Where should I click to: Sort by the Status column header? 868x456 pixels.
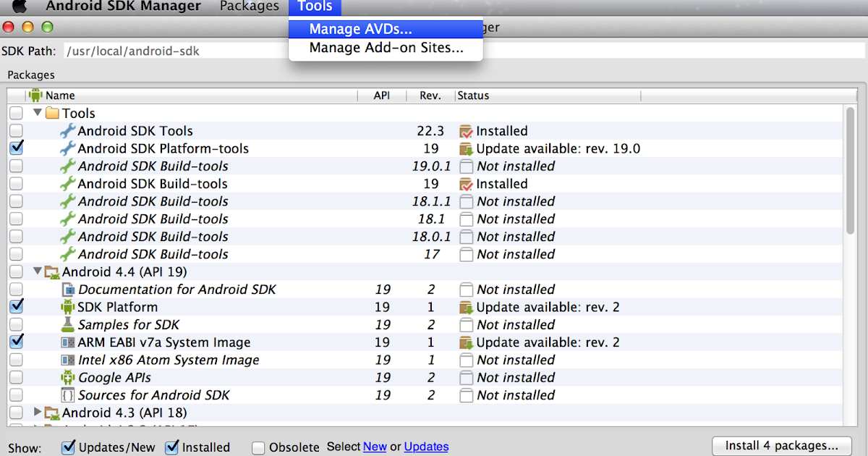(548, 96)
